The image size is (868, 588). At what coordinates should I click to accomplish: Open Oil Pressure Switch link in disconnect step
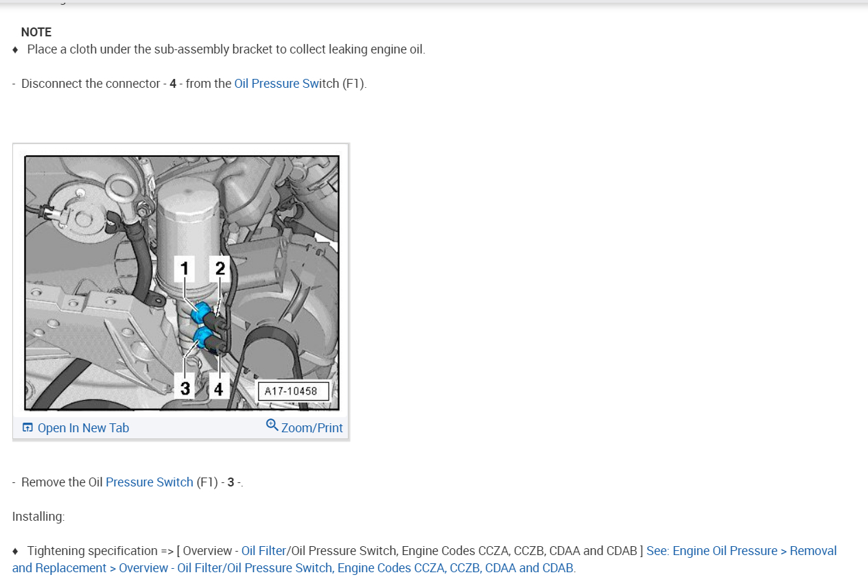287,83
